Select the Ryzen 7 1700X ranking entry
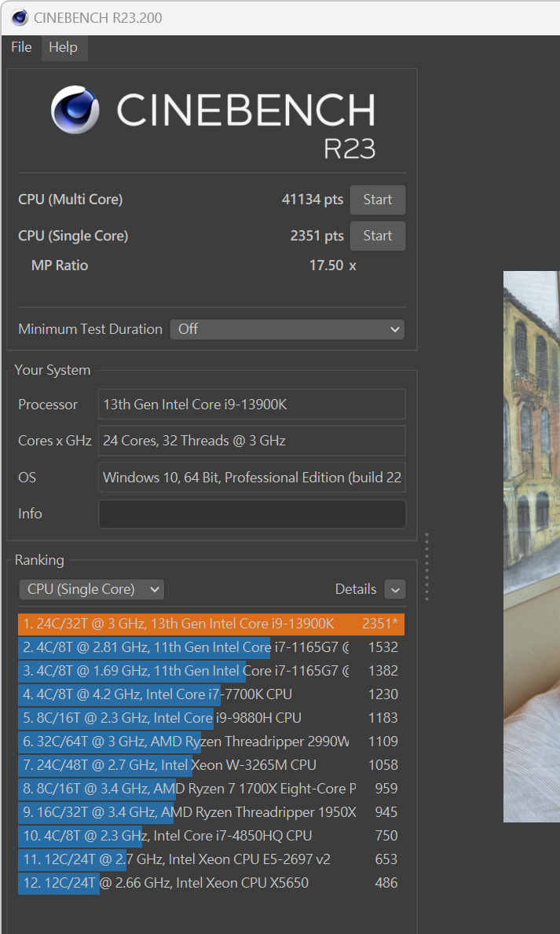This screenshot has width=560, height=934. point(211,789)
